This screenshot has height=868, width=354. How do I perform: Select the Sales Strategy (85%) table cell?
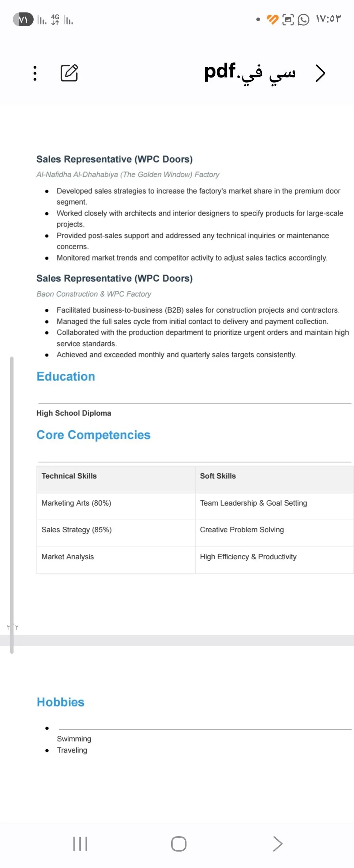116,533
